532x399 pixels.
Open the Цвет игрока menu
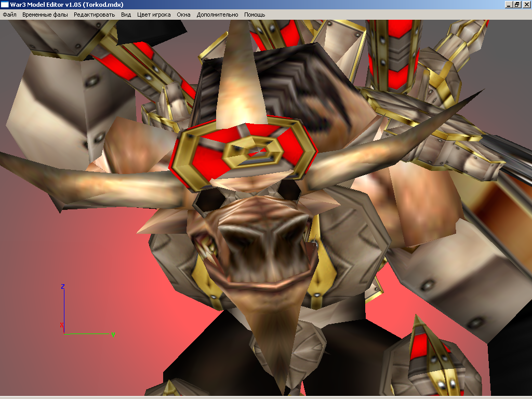point(154,15)
